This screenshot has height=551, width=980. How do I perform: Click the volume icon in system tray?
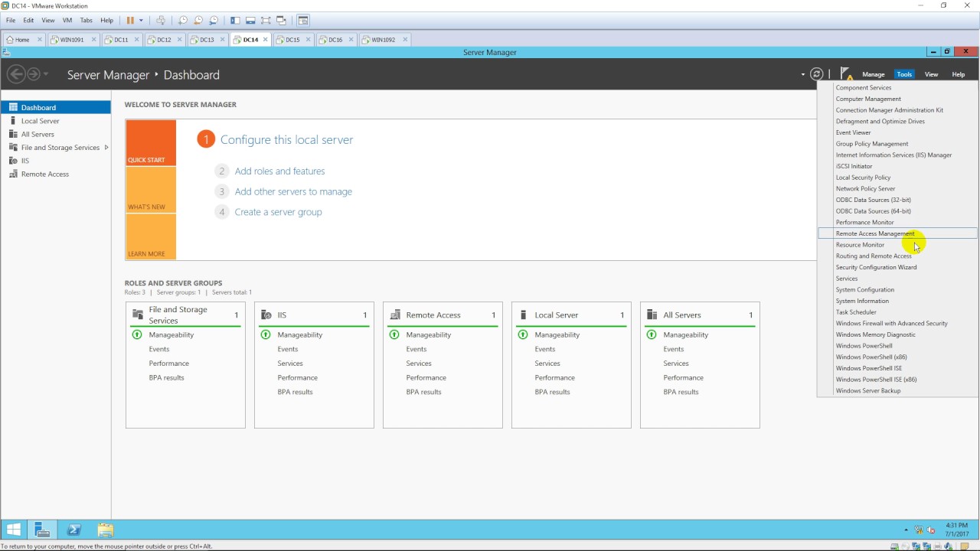[x=932, y=530]
